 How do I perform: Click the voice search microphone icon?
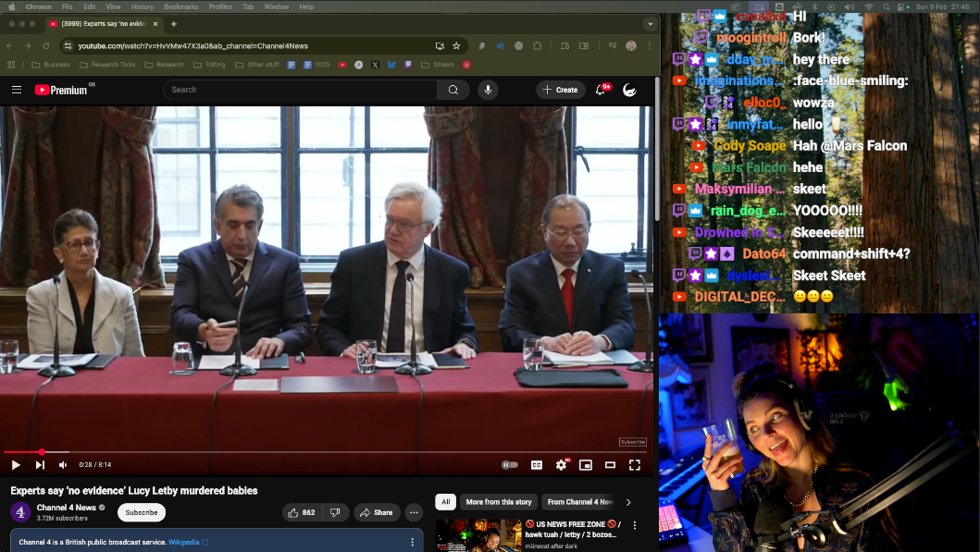[x=488, y=90]
